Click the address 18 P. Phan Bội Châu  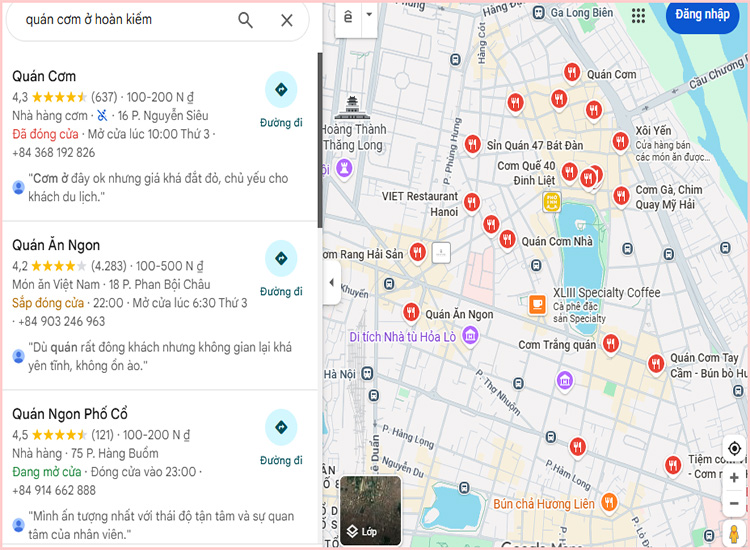159,285
